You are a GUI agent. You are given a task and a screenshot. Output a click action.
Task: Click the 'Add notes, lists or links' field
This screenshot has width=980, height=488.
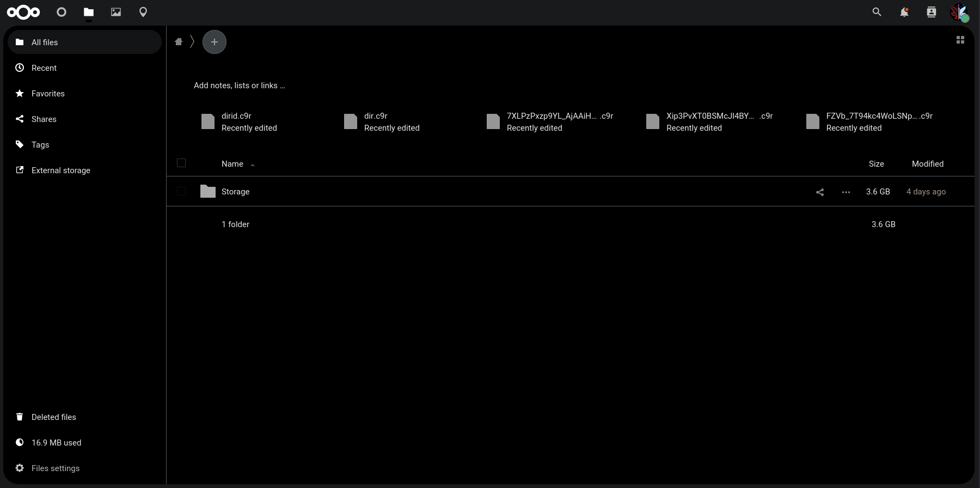point(239,86)
